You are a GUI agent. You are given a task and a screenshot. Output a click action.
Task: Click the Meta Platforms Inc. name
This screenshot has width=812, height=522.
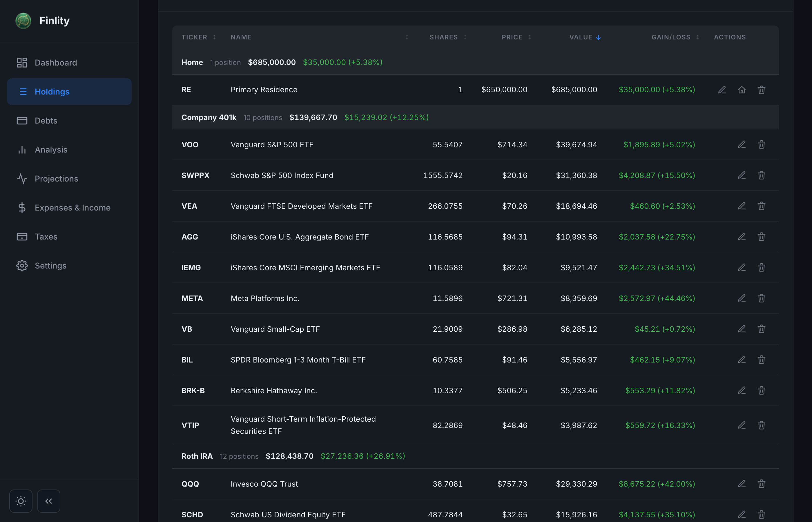(x=265, y=298)
